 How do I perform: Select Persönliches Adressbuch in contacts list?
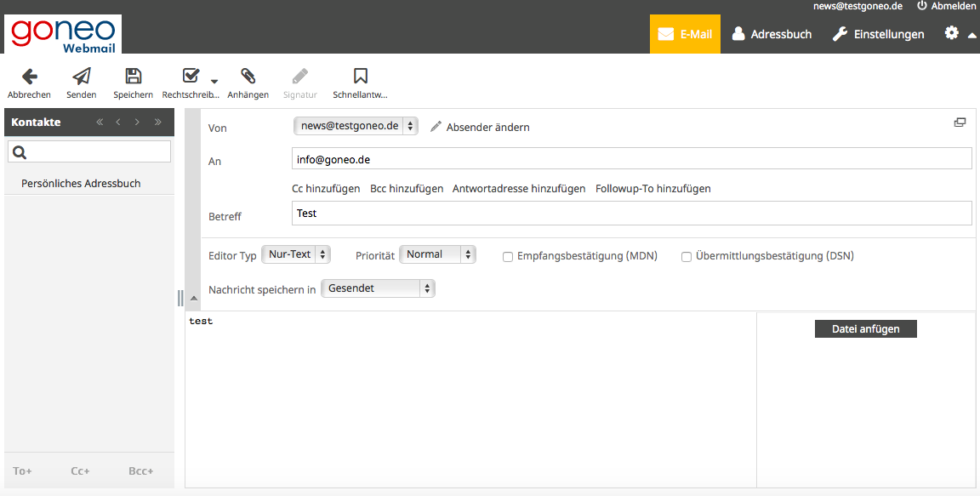(81, 184)
